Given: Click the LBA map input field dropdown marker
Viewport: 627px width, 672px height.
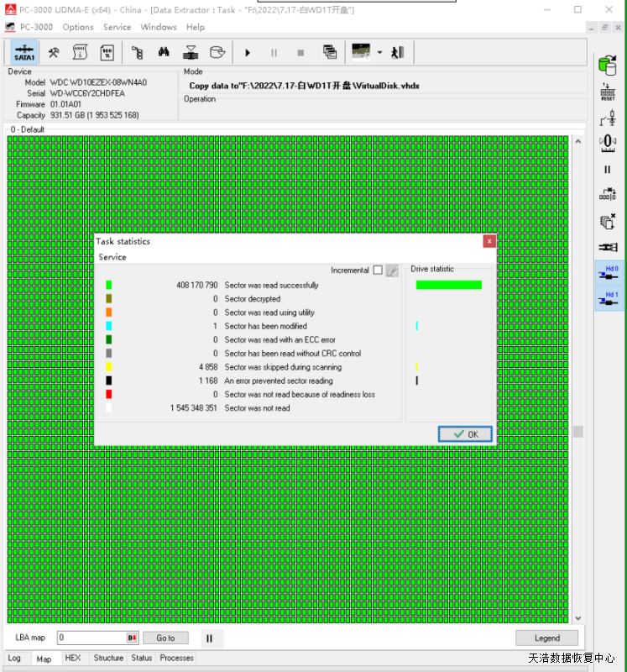Looking at the screenshot, I should pos(132,638).
